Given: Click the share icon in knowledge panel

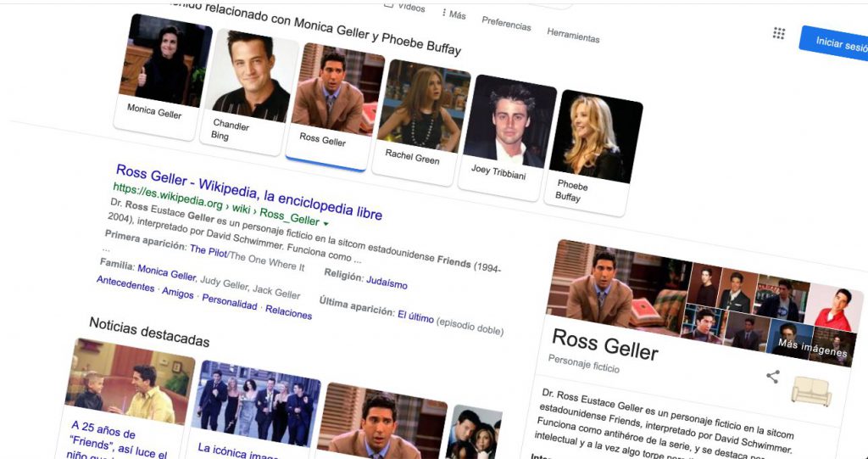Looking at the screenshot, I should point(773,377).
